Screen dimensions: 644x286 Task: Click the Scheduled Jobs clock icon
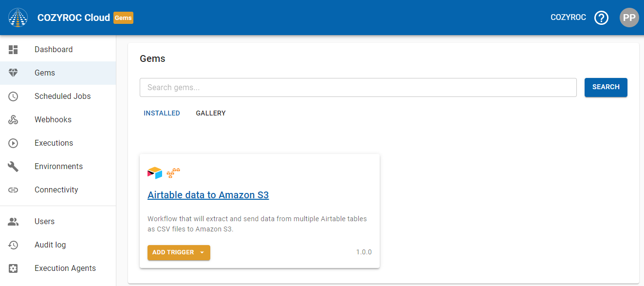pos(13,96)
